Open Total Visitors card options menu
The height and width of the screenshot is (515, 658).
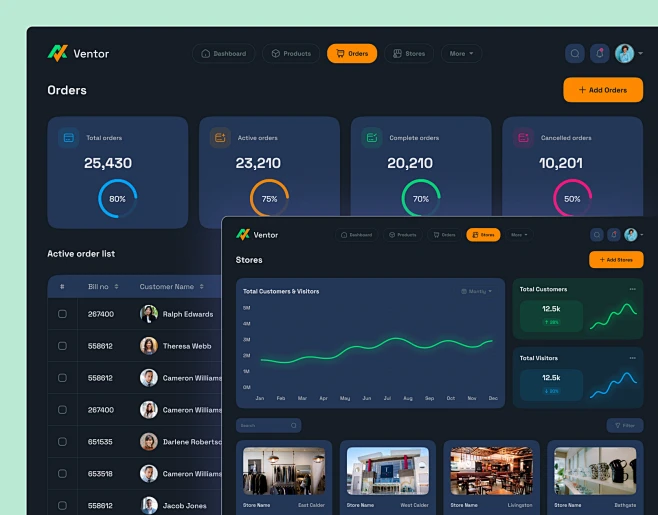(x=632, y=358)
